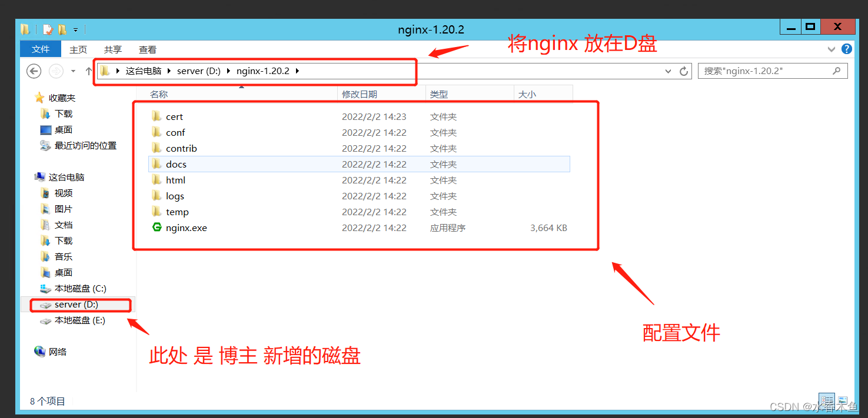868x418 pixels.
Task: Select 下载 under 这台电脑
Action: [x=64, y=240]
